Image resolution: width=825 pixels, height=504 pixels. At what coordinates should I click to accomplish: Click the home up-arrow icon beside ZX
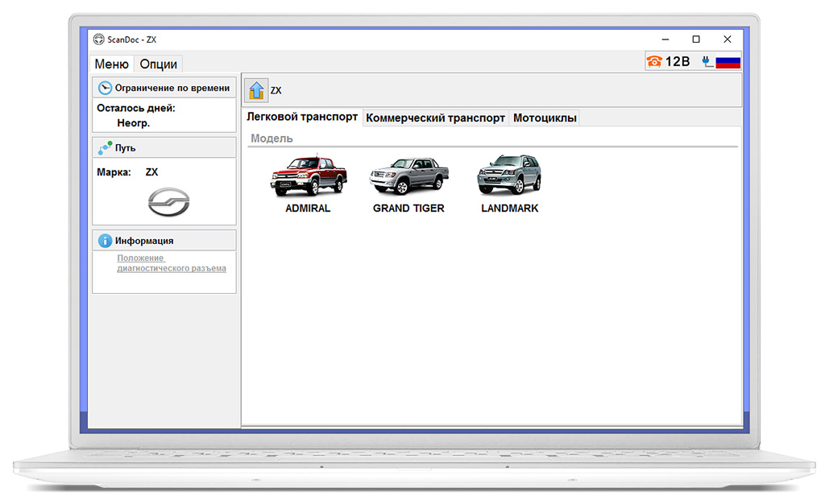256,90
